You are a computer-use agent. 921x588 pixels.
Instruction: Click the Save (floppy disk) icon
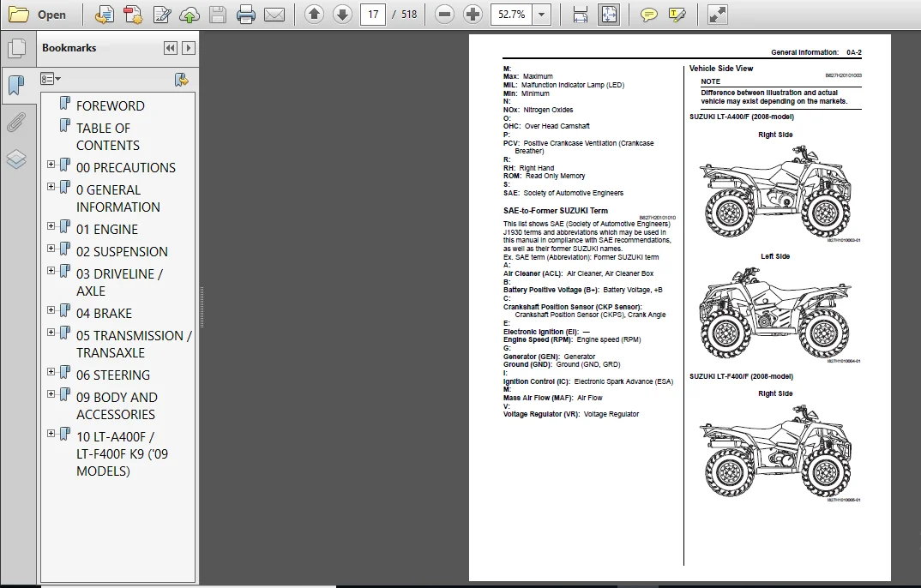click(x=217, y=15)
